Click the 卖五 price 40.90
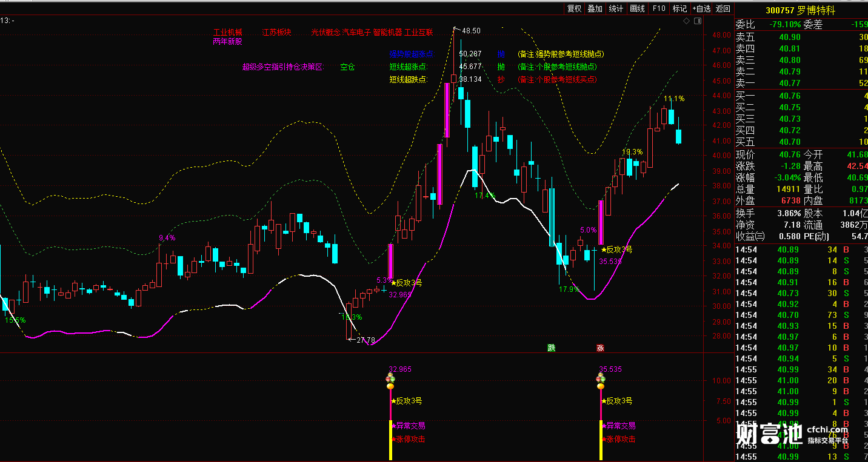 [x=789, y=37]
